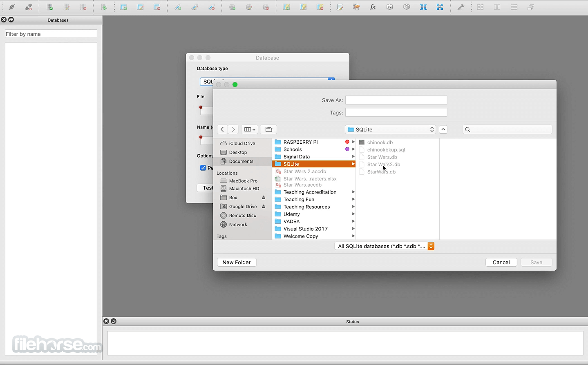The height and width of the screenshot is (365, 588).
Task: Expand the Teaching Accreditation folder arrow
Action: click(x=353, y=192)
